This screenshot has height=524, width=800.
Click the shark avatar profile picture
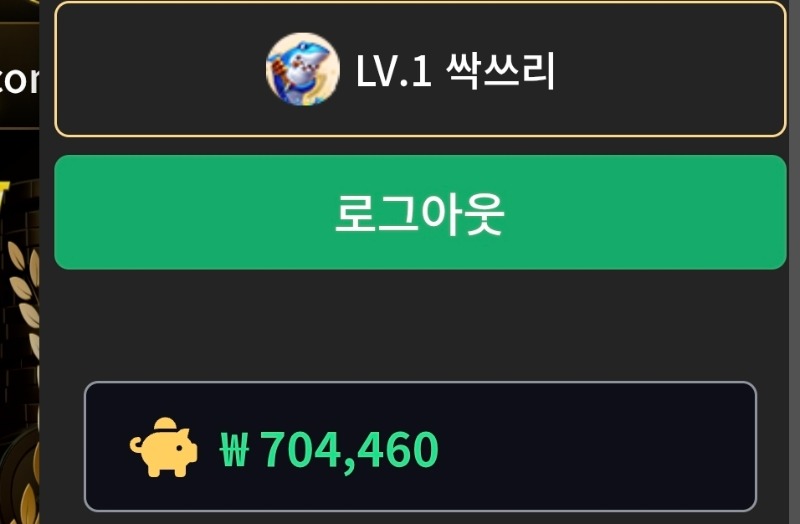pos(303,69)
